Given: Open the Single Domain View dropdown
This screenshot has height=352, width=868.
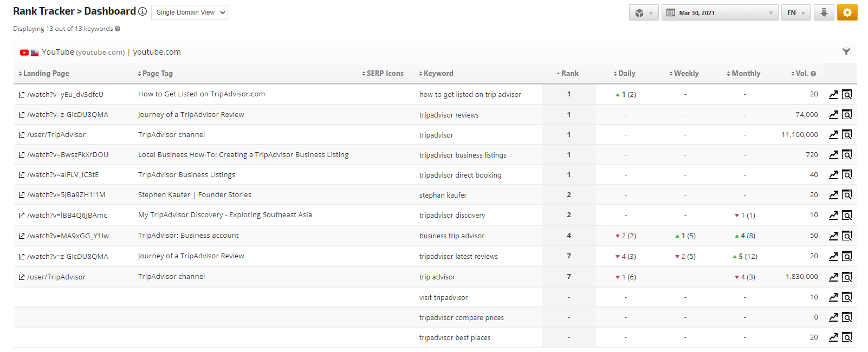Looking at the screenshot, I should point(190,12).
